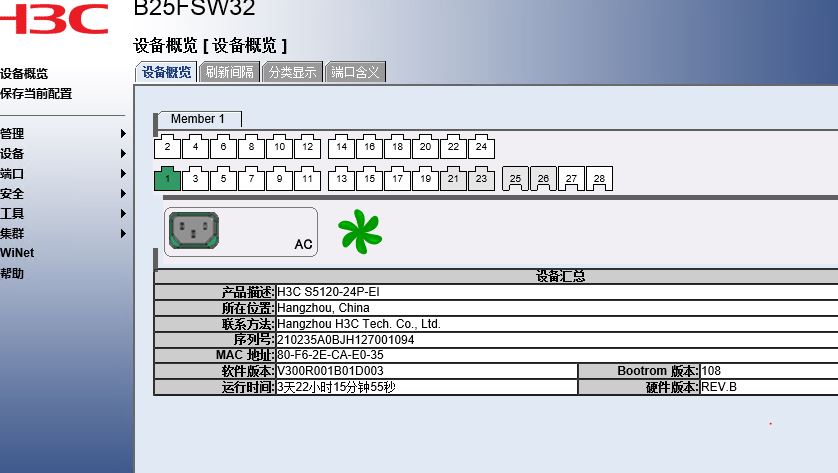Switch to the 设备概览 tab

(x=166, y=72)
